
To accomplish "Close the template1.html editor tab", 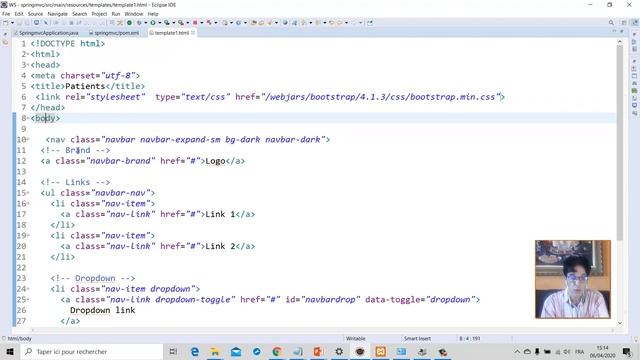I will point(193,33).
